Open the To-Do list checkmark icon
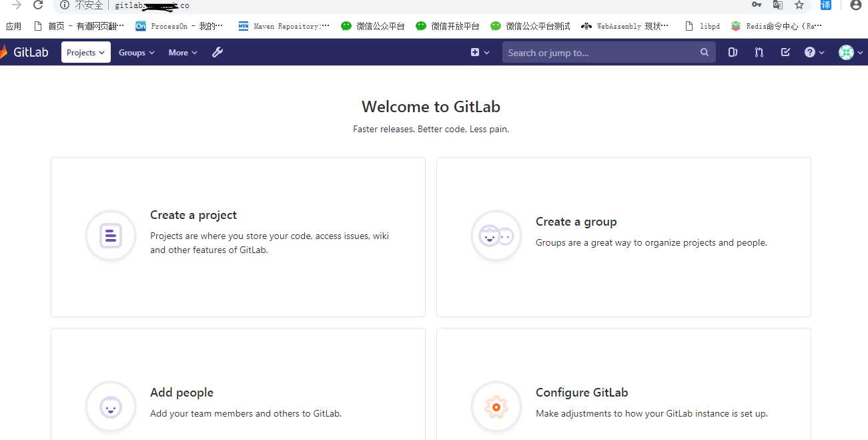Screen dimensions: 868x440 (x=785, y=52)
